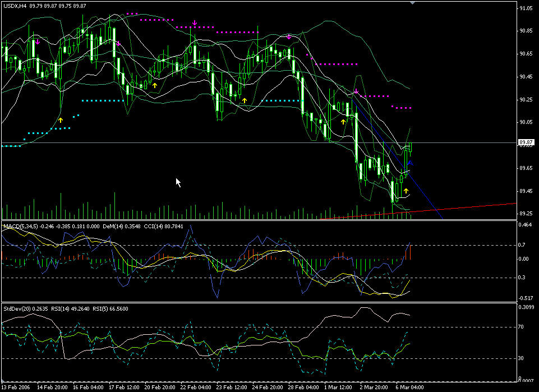Click the blue up-arrow marker near latest candle

click(410, 163)
